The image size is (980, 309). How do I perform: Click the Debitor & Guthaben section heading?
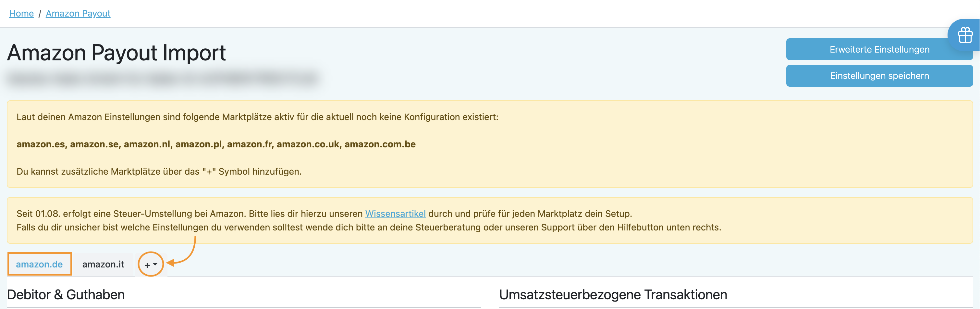[x=66, y=294]
